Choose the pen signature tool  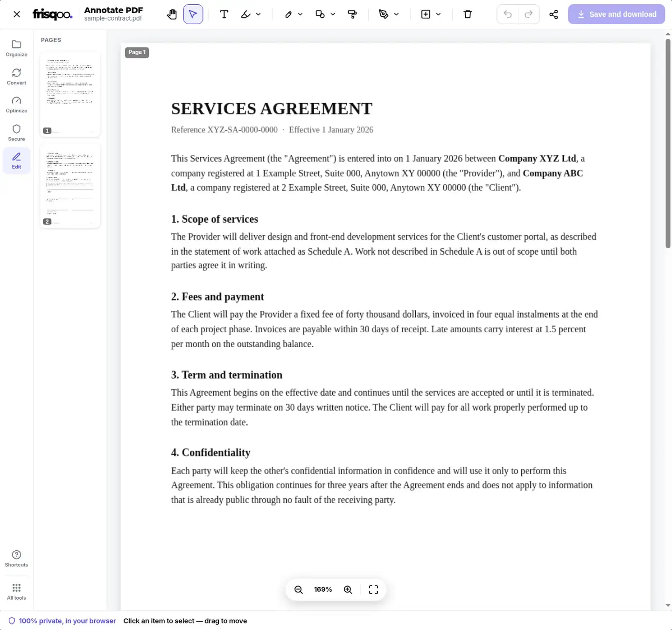click(384, 14)
